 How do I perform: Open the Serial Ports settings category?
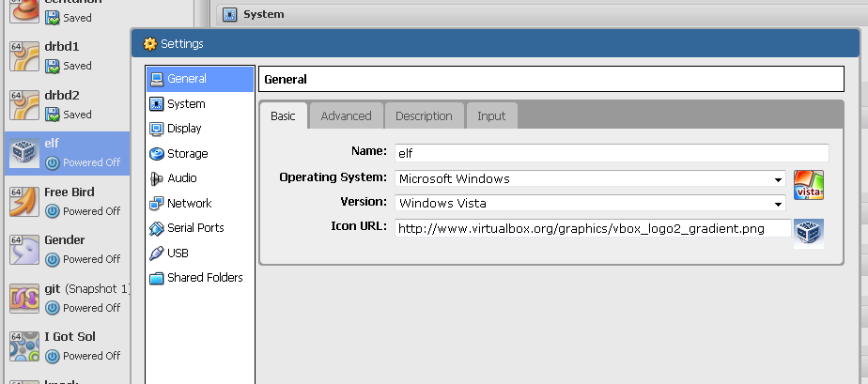click(200, 228)
